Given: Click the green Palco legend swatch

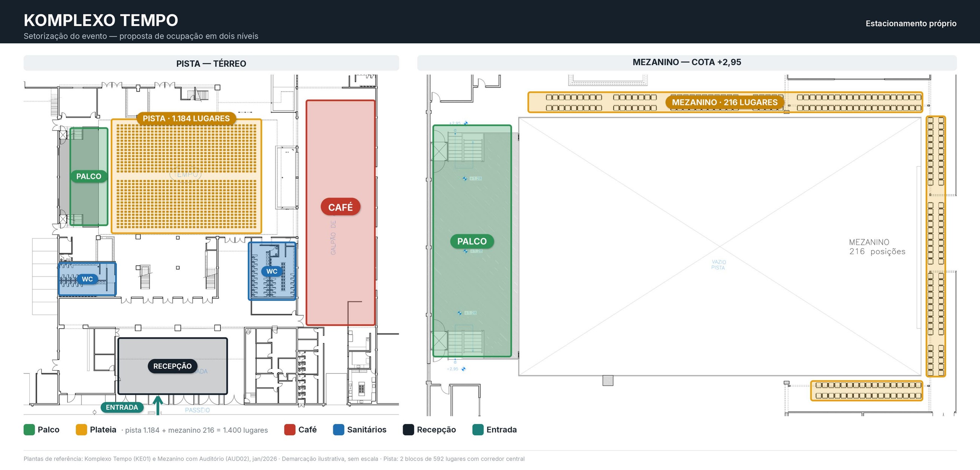Looking at the screenshot, I should [x=29, y=430].
